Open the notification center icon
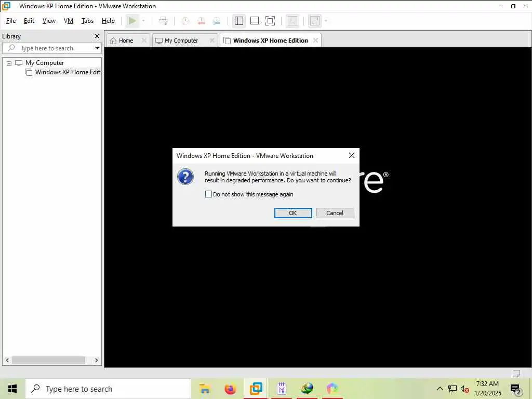Image resolution: width=532 pixels, height=399 pixels. 516,389
